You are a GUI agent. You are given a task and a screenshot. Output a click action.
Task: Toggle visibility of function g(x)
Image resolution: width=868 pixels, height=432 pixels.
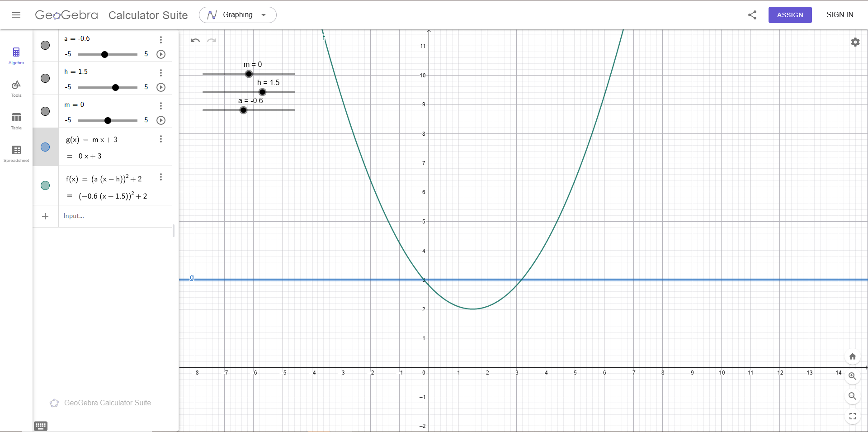click(x=45, y=147)
